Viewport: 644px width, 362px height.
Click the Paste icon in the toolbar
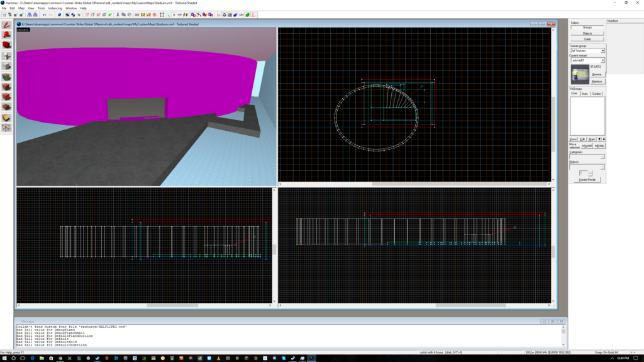[130, 15]
